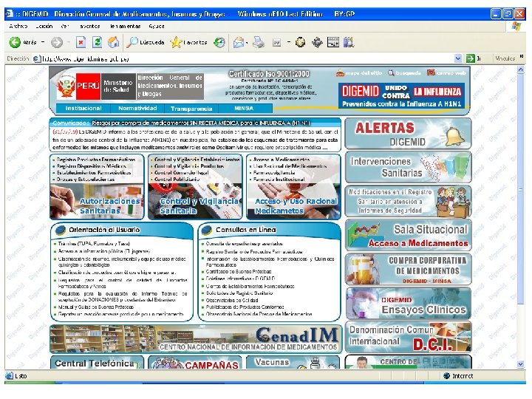This screenshot has height=399, width=532.
Task: Open the Modificaciones en el Registro Sanitario banner
Action: tap(408, 201)
